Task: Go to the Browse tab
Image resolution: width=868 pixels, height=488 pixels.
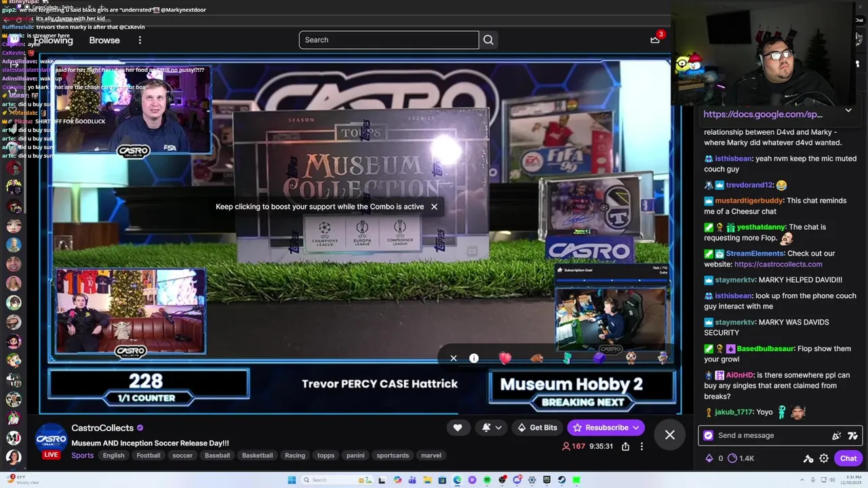Action: click(x=104, y=40)
